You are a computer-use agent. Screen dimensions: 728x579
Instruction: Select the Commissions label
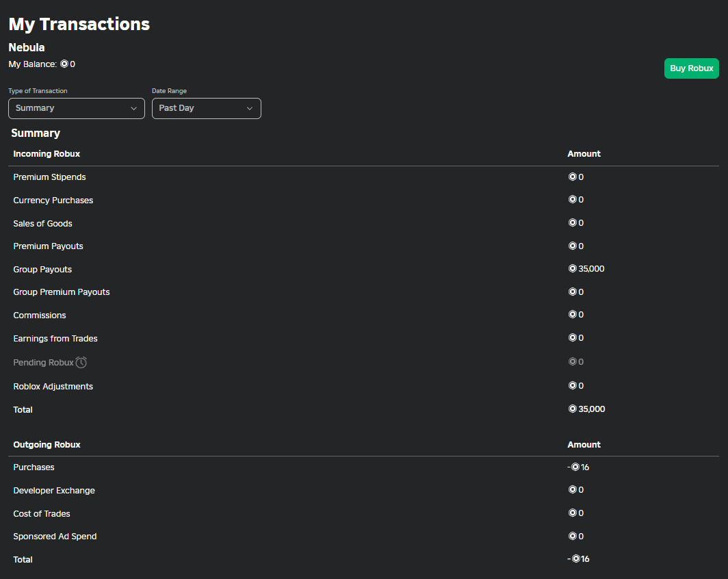point(40,316)
